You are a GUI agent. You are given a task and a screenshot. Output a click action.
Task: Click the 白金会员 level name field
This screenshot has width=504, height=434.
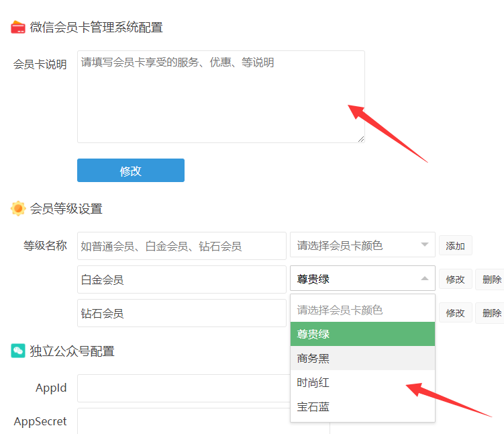tap(181, 279)
